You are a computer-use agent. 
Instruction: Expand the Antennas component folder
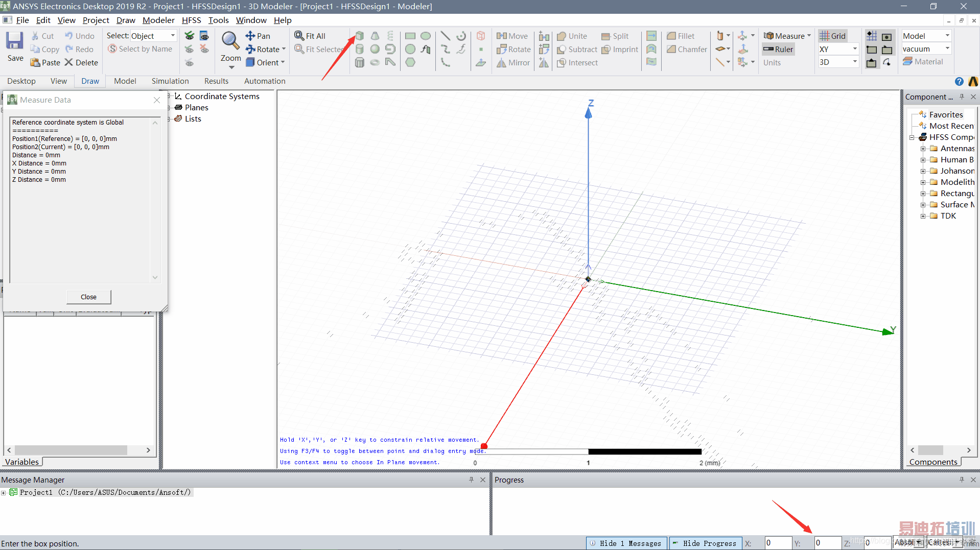pos(923,149)
